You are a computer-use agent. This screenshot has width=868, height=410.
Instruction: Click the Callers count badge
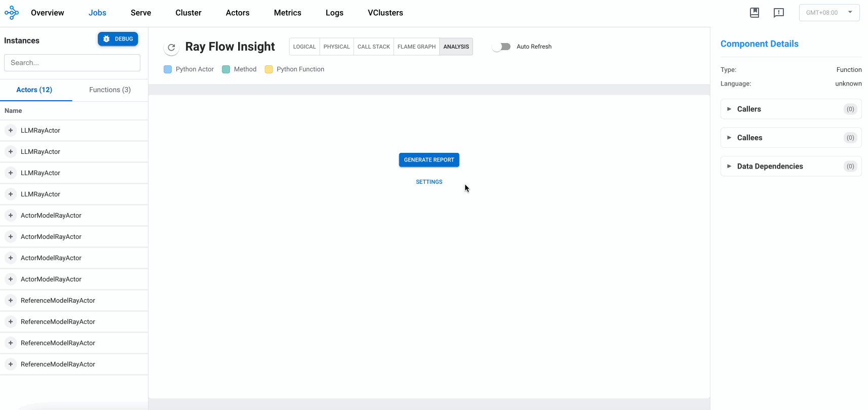point(850,109)
